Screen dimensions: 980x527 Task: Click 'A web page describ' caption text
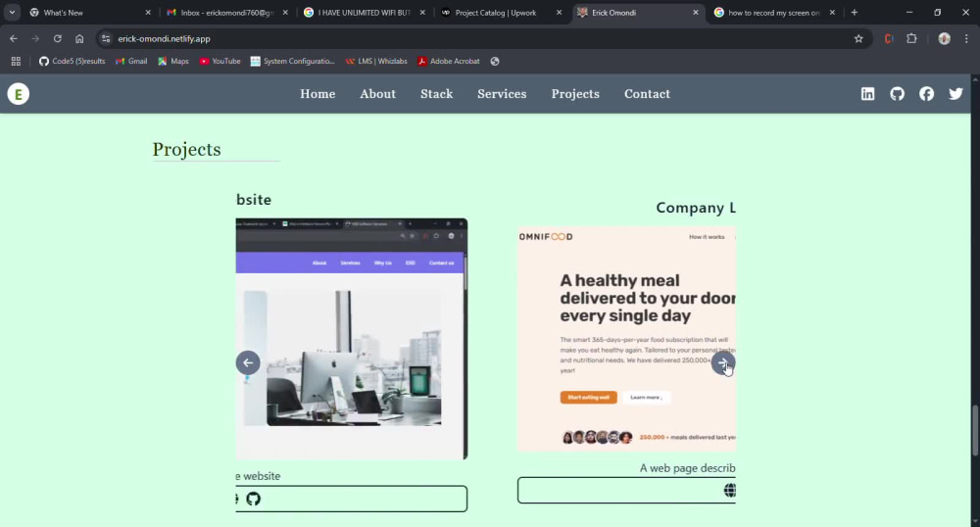(x=688, y=468)
